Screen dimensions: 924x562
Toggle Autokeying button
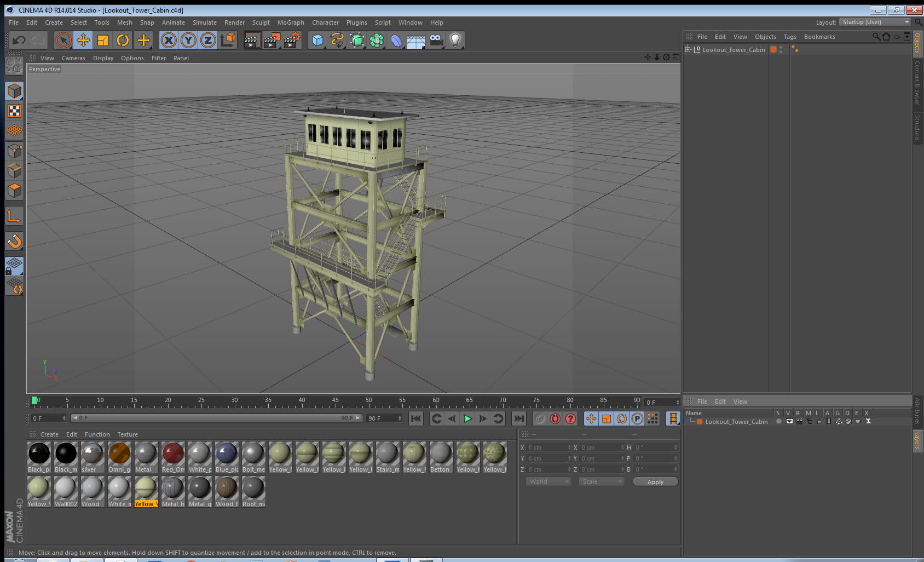(555, 418)
